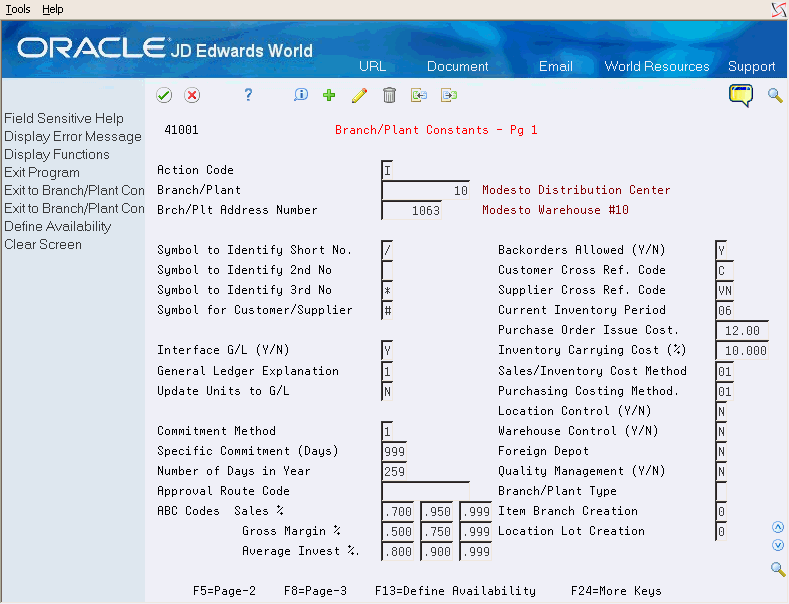Image resolution: width=789 pixels, height=604 pixels.
Task: Select Field Sensitive Help
Action: click(x=64, y=118)
